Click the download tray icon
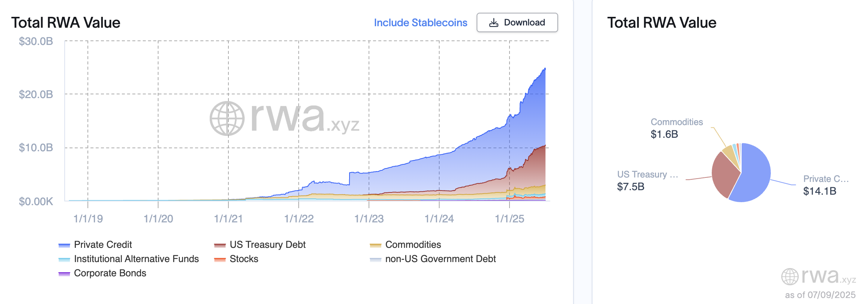This screenshot has width=868, height=304. (493, 23)
